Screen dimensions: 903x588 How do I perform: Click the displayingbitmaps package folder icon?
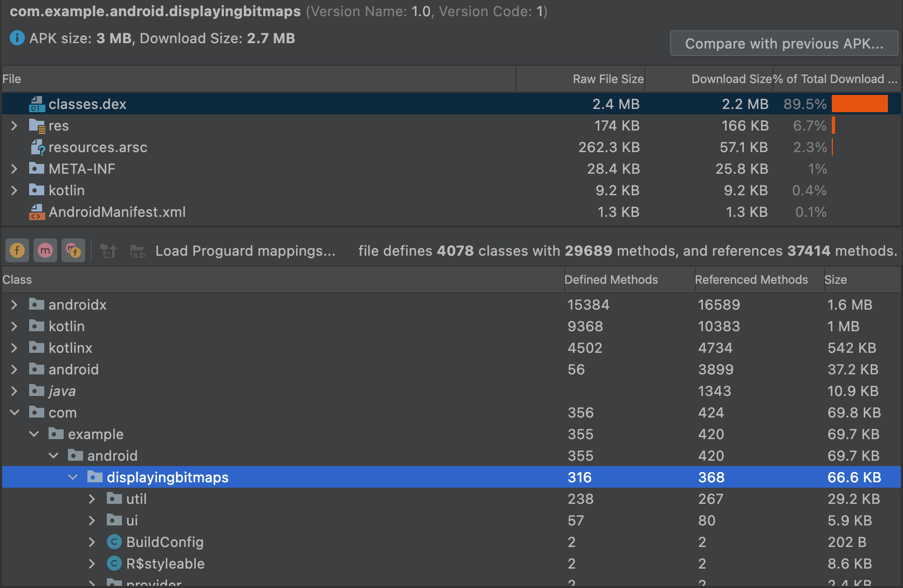coord(95,477)
